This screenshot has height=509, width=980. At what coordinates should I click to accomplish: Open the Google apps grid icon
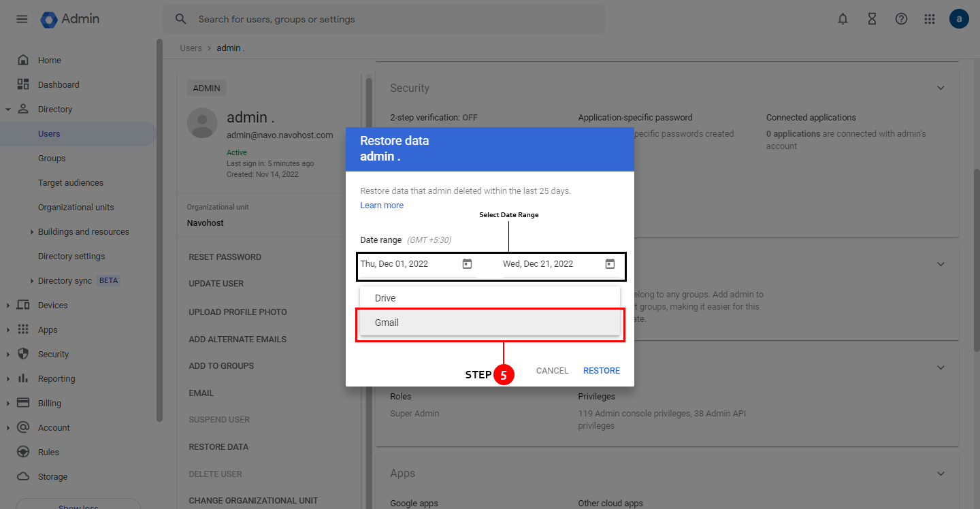click(x=930, y=19)
